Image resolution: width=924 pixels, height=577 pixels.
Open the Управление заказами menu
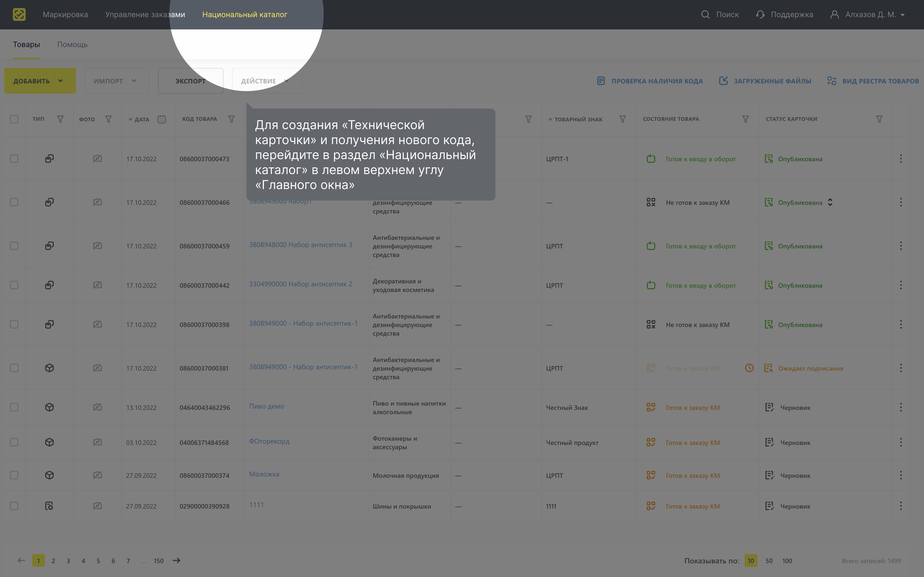pos(145,14)
